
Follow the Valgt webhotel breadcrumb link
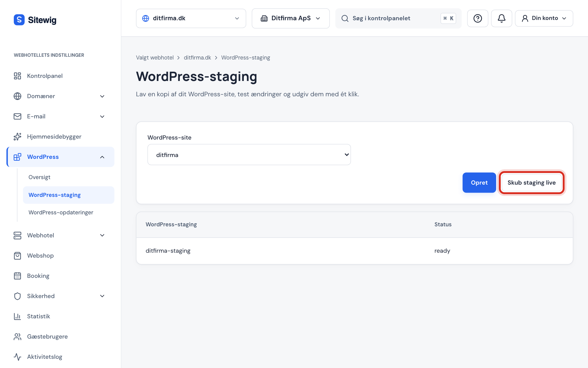click(155, 58)
